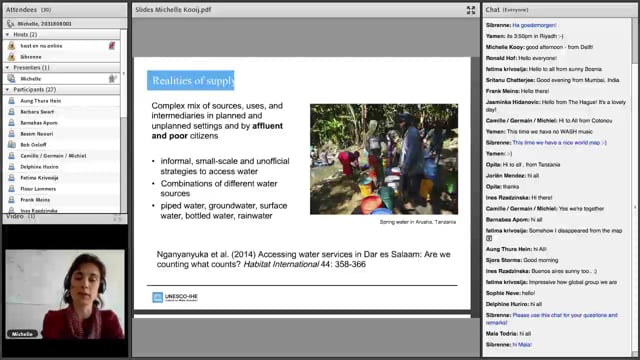The height and width of the screenshot is (360, 640).
Task: Click Sophie Neve's 'hello!' chat message
Action: tap(510, 293)
